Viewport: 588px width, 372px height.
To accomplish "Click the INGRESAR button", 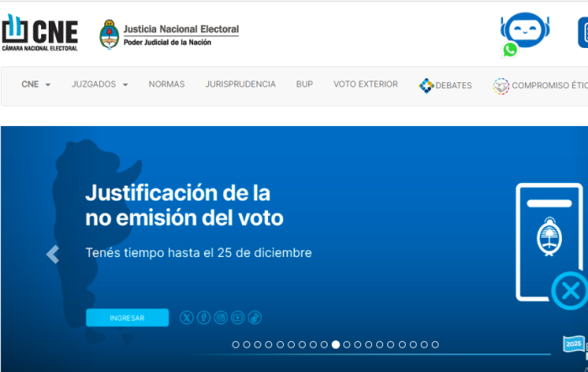I will (x=127, y=317).
